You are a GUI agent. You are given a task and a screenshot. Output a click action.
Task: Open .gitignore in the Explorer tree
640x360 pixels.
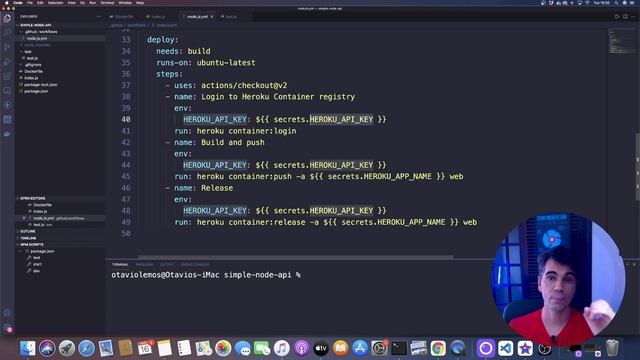33,65
